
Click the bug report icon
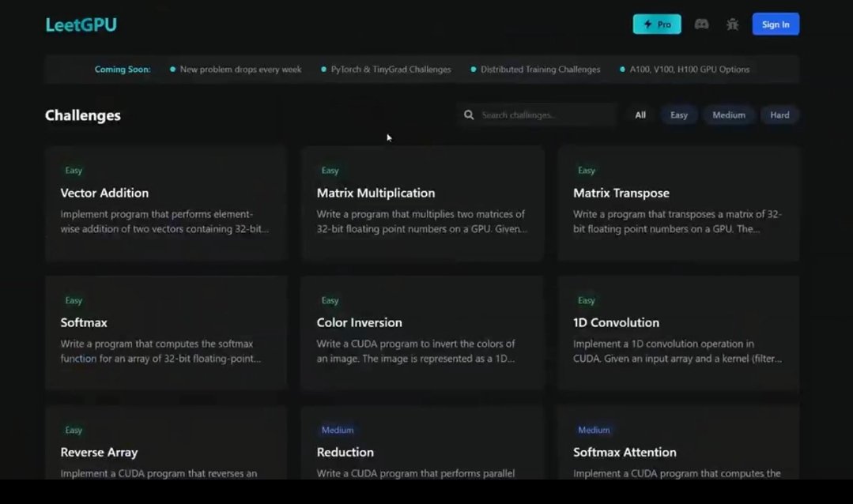point(732,24)
